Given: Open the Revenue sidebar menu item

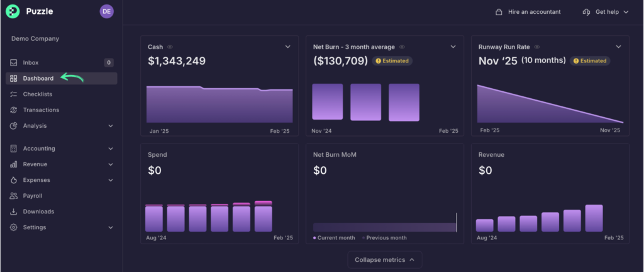Looking at the screenshot, I should pos(35,164).
